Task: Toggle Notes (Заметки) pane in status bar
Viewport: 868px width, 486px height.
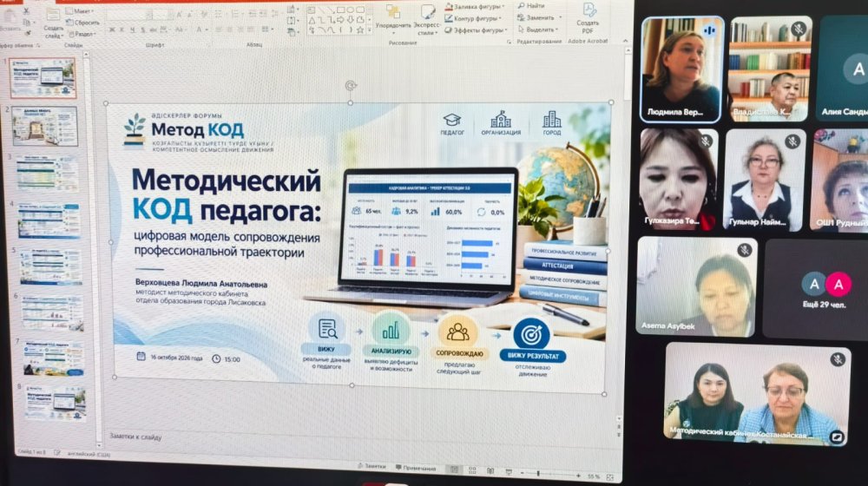Action: coord(372,467)
